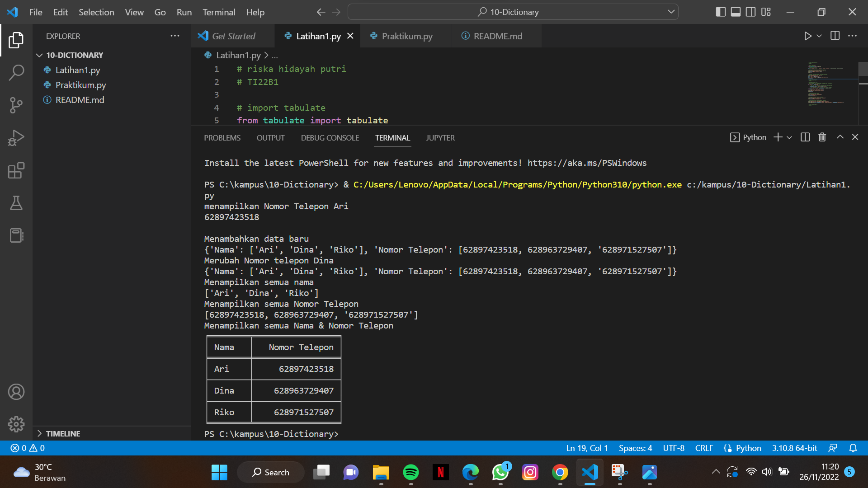This screenshot has height=488, width=868.
Task: Open README.md in the Explorer
Action: click(x=80, y=100)
